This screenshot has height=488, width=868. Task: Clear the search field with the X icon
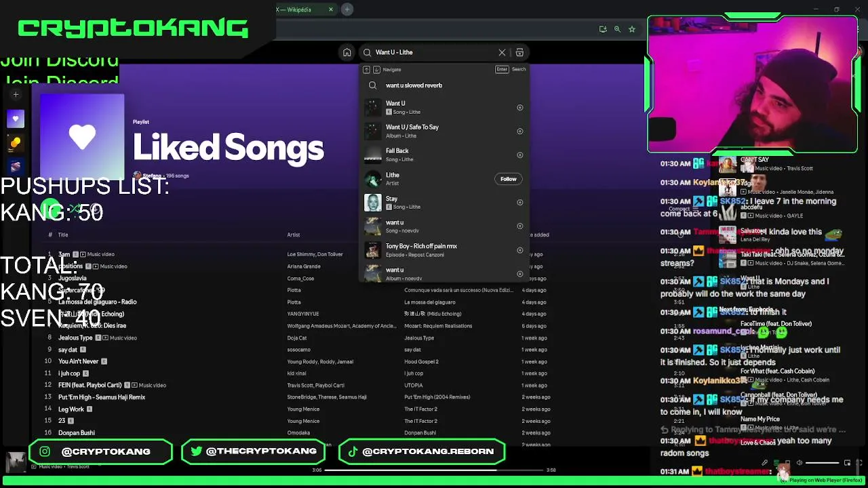[502, 52]
